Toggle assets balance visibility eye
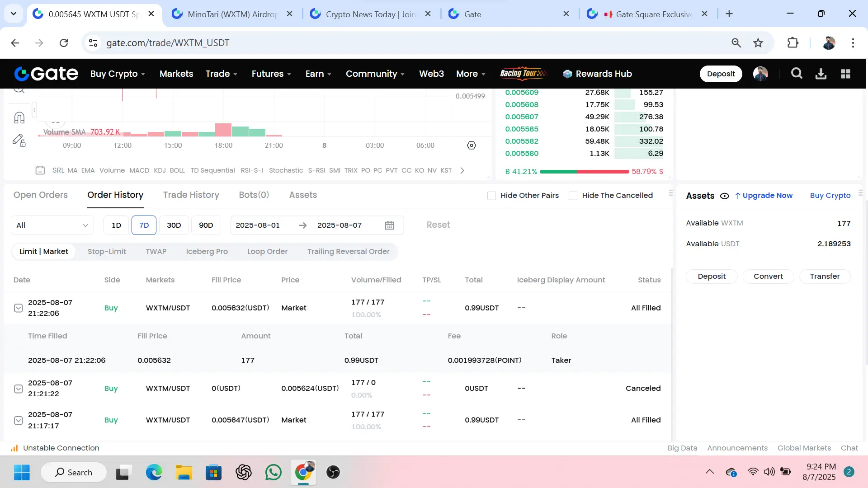Screen dimensions: 868x488 click(724, 196)
